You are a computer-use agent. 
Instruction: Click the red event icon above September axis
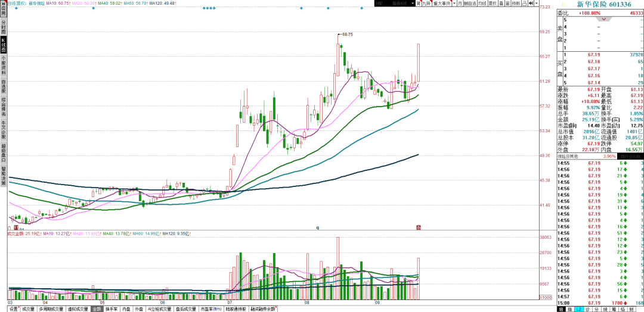(419, 227)
